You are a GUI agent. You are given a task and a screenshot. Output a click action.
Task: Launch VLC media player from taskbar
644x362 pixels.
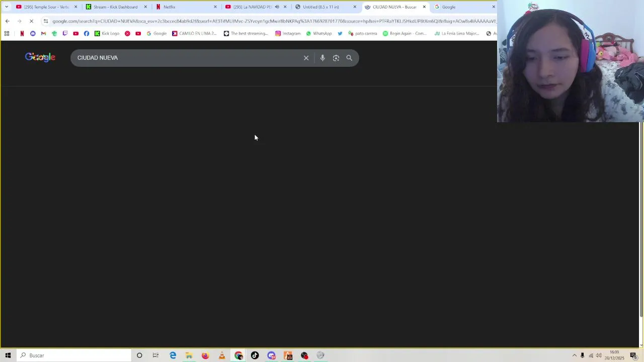tap(222, 355)
